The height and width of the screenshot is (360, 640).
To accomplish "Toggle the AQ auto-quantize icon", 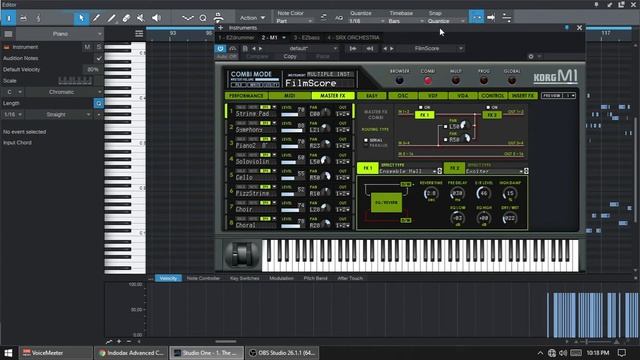I will [x=338, y=18].
